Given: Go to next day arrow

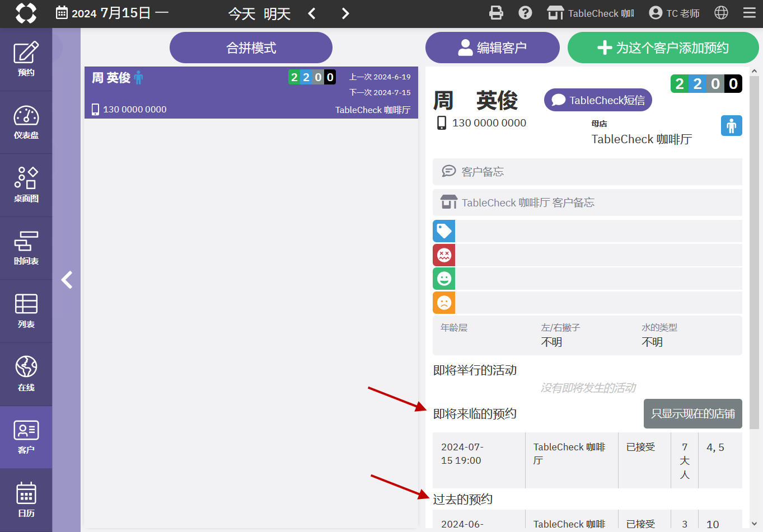Looking at the screenshot, I should pyautogui.click(x=345, y=13).
